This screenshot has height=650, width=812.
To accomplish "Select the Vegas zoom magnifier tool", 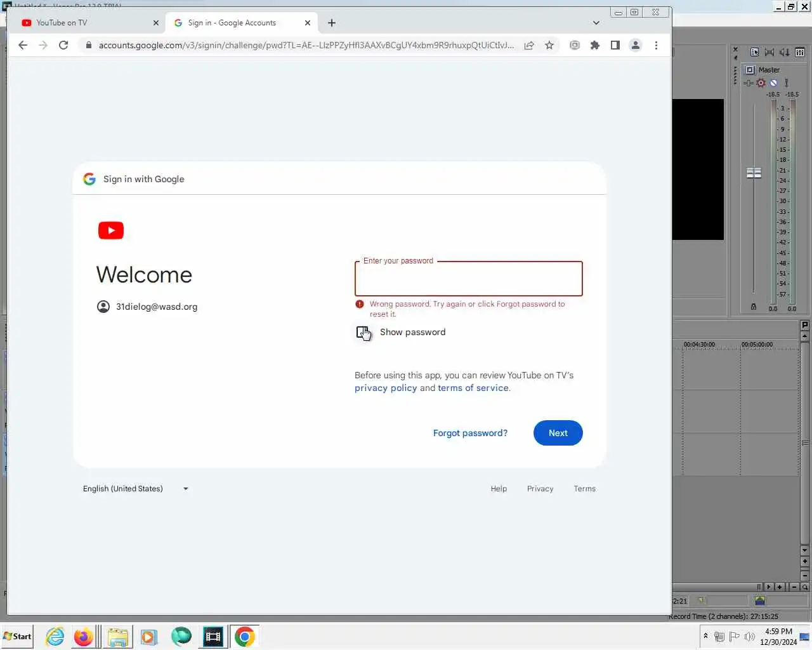I will pos(804,587).
